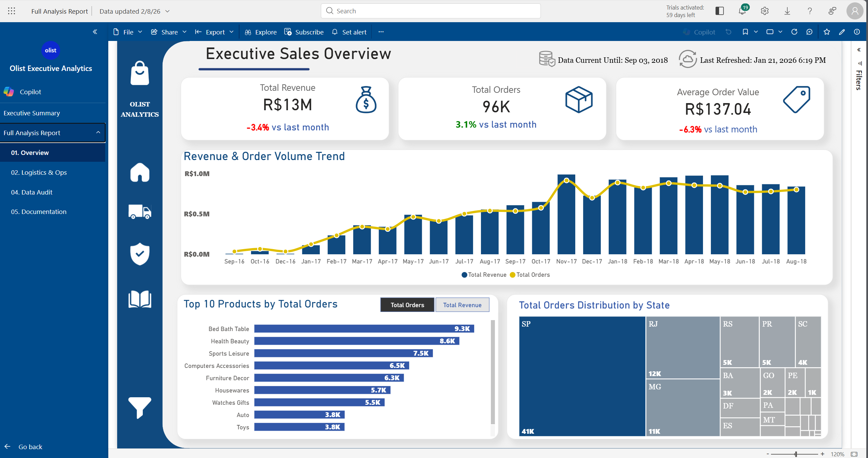Image resolution: width=868 pixels, height=458 pixels.
Task: Open the notifications bell icon
Action: tap(742, 11)
